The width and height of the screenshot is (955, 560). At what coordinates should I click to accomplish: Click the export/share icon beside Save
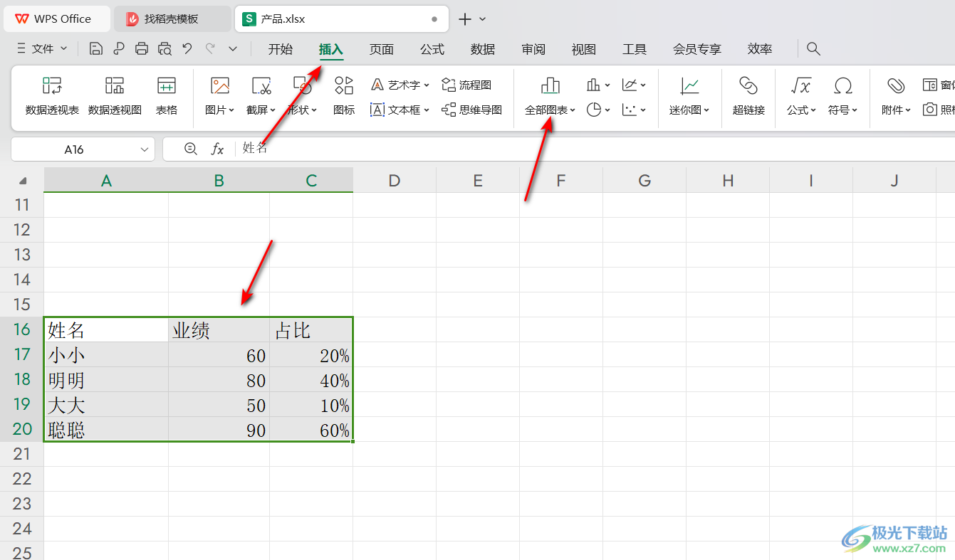point(119,48)
